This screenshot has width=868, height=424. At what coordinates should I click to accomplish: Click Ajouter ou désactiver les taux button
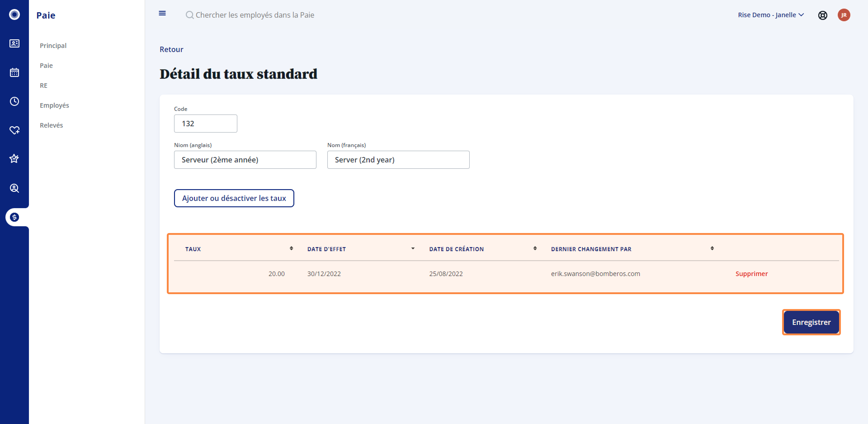234,198
